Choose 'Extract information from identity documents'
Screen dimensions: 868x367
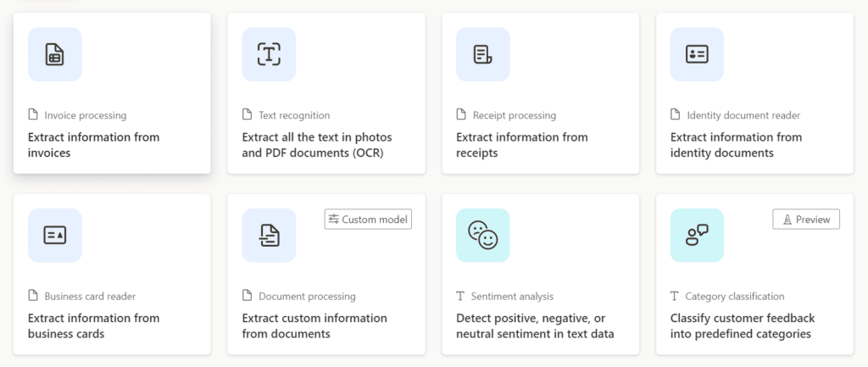pos(737,145)
